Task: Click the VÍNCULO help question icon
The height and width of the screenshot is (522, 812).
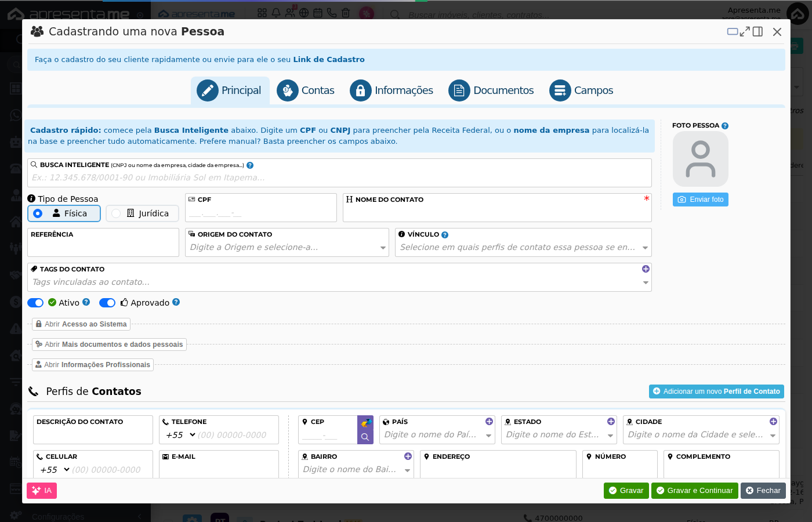Action: click(x=445, y=235)
